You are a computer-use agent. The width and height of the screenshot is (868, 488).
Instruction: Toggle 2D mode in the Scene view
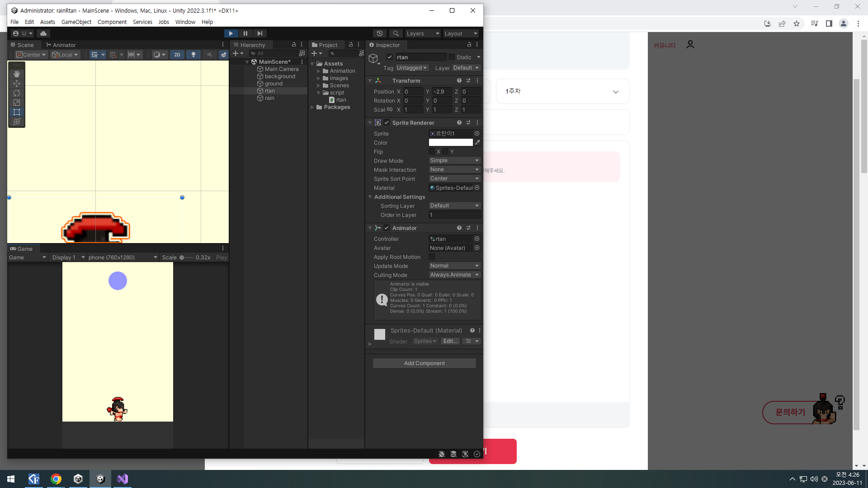(x=177, y=55)
